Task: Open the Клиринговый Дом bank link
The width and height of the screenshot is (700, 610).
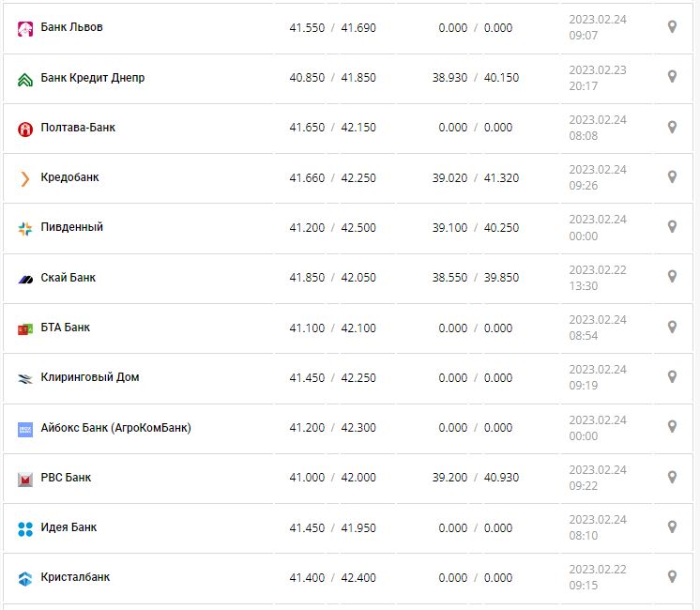Action: [91, 377]
